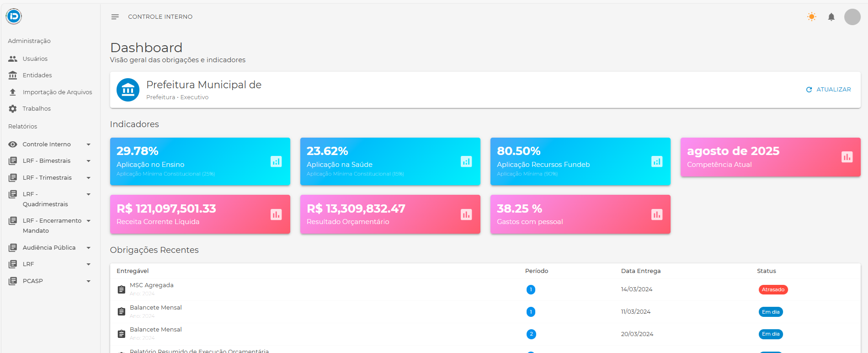The image size is (868, 353).
Task: Toggle the light theme sun icon
Action: click(x=811, y=17)
